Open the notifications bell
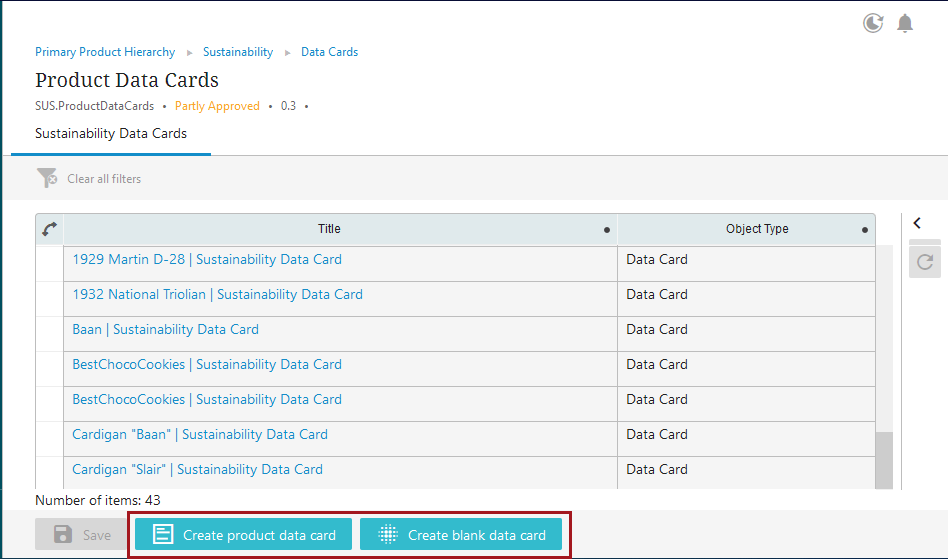 [905, 23]
